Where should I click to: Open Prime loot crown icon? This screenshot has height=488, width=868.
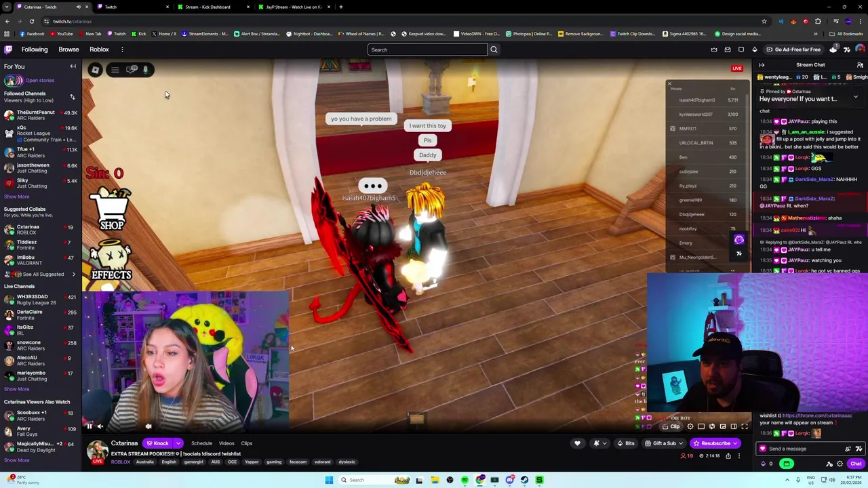pyautogui.click(x=714, y=49)
